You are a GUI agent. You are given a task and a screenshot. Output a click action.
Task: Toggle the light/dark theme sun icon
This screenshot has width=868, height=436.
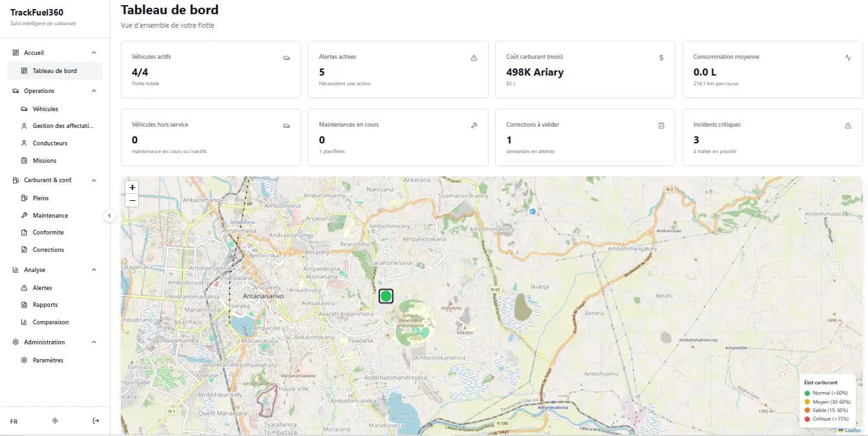(55, 421)
